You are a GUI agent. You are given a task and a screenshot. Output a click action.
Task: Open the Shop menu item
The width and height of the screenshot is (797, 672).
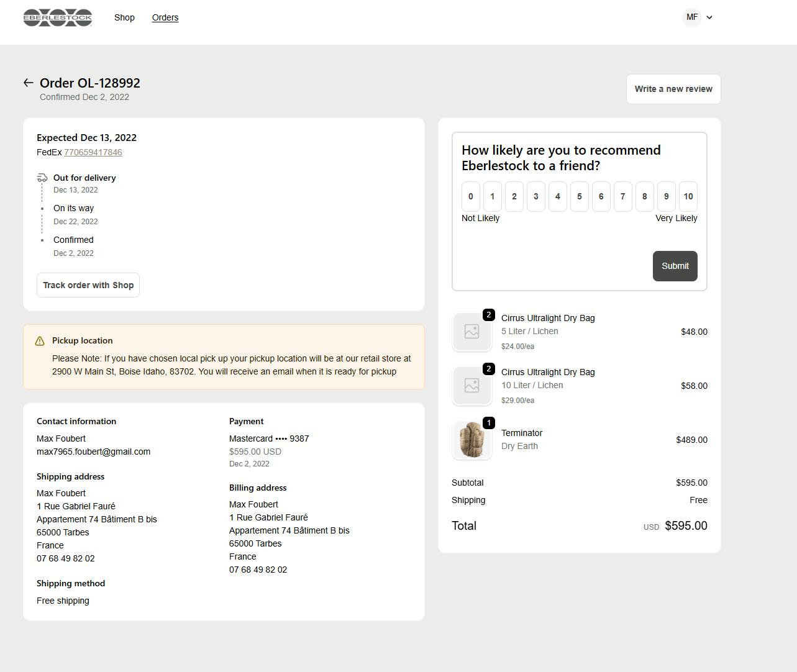click(124, 17)
